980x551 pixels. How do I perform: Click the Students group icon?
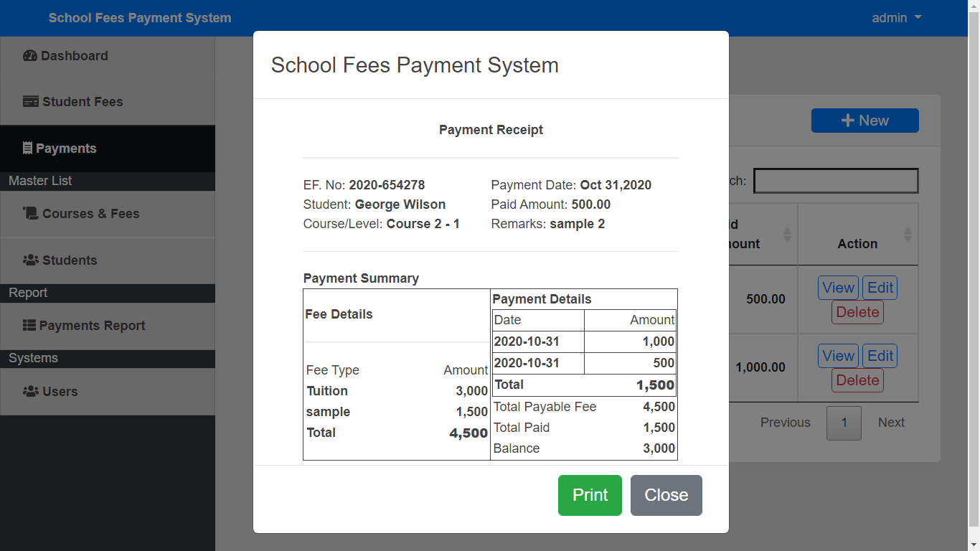(31, 260)
